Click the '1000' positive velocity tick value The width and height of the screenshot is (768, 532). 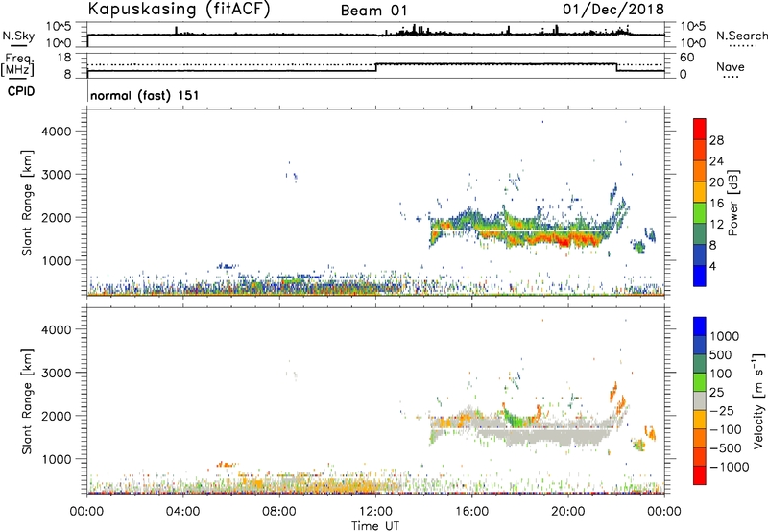(725, 336)
